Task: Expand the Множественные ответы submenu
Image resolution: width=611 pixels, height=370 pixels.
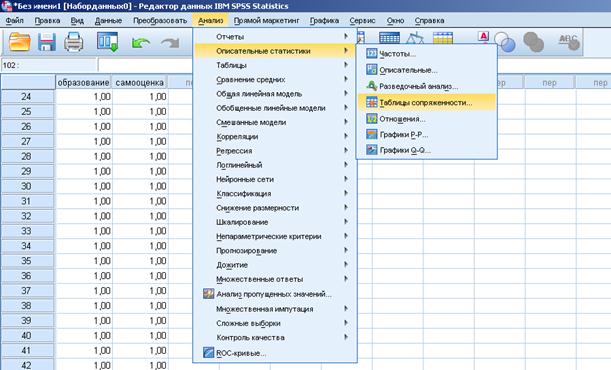Action: (275, 279)
